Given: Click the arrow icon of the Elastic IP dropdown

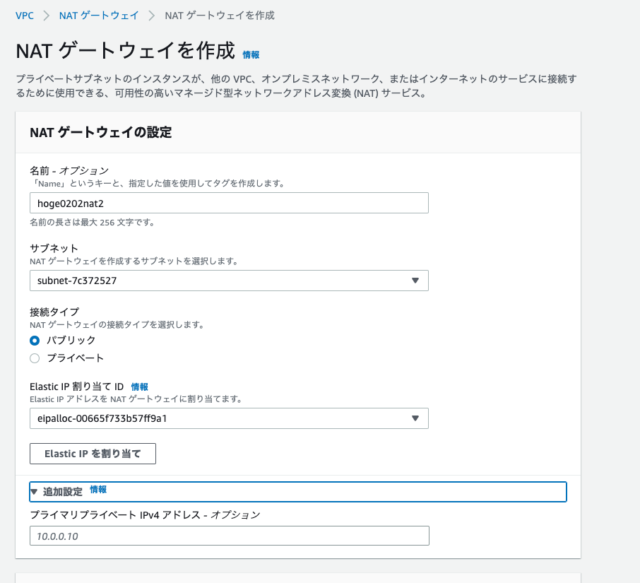Looking at the screenshot, I should [415, 418].
